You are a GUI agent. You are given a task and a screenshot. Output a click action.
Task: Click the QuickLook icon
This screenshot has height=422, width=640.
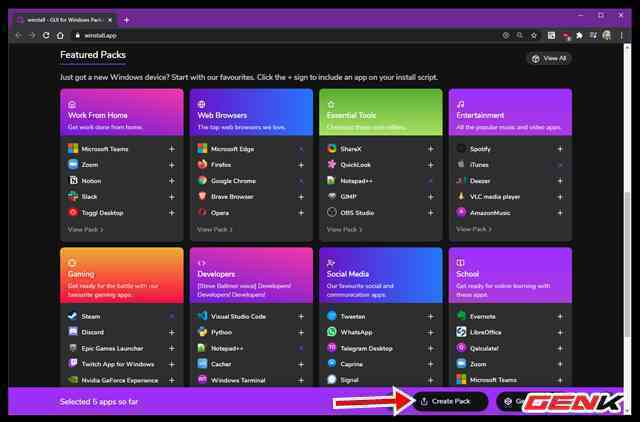pyautogui.click(x=332, y=164)
